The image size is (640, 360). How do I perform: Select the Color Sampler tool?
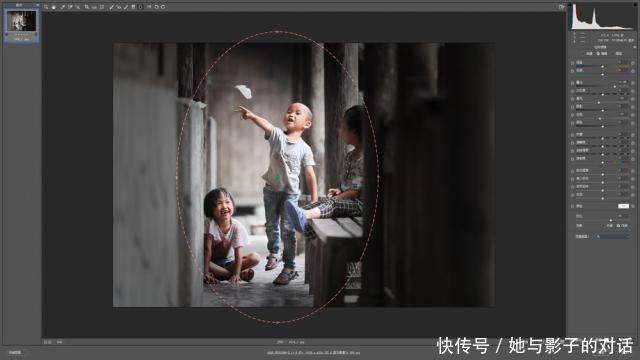[x=70, y=7]
